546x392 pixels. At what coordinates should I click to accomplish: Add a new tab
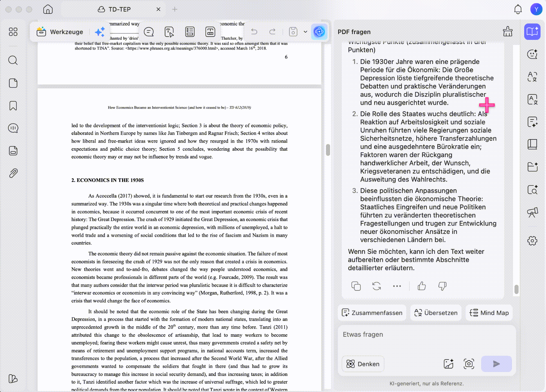click(175, 9)
